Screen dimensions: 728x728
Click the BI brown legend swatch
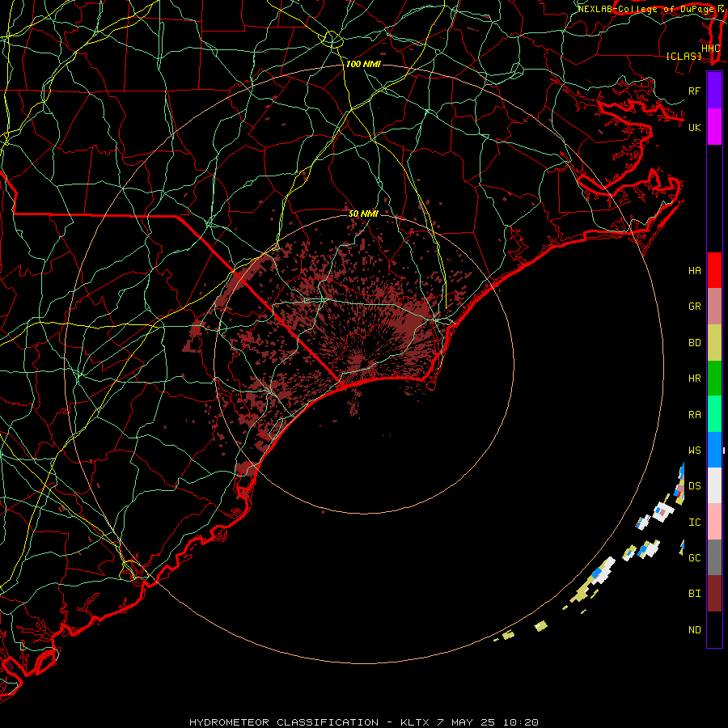click(714, 594)
